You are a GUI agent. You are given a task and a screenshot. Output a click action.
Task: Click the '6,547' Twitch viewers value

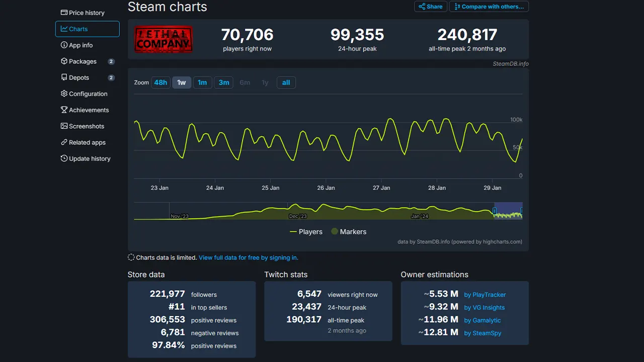point(309,294)
